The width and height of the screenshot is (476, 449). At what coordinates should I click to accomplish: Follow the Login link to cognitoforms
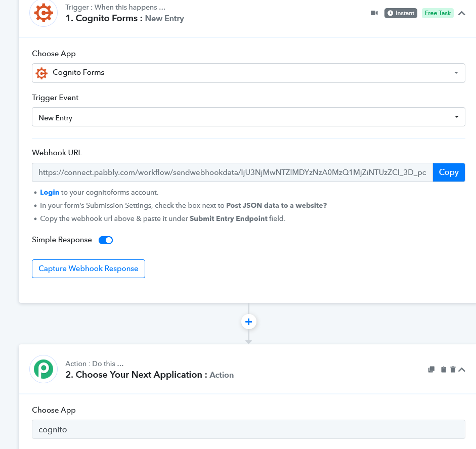pos(50,192)
